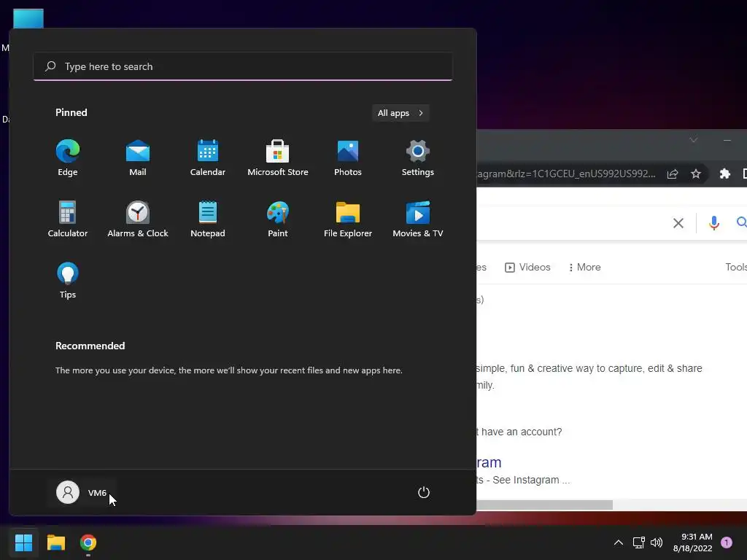Open Chrome tab search dropdown arrow
The image size is (747, 560).
tap(694, 140)
